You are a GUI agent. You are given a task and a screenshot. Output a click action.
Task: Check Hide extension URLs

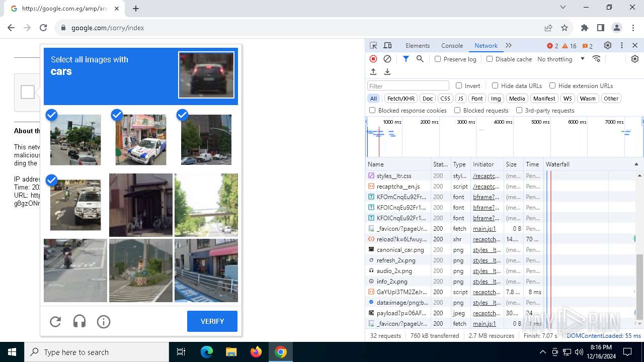[552, 85]
